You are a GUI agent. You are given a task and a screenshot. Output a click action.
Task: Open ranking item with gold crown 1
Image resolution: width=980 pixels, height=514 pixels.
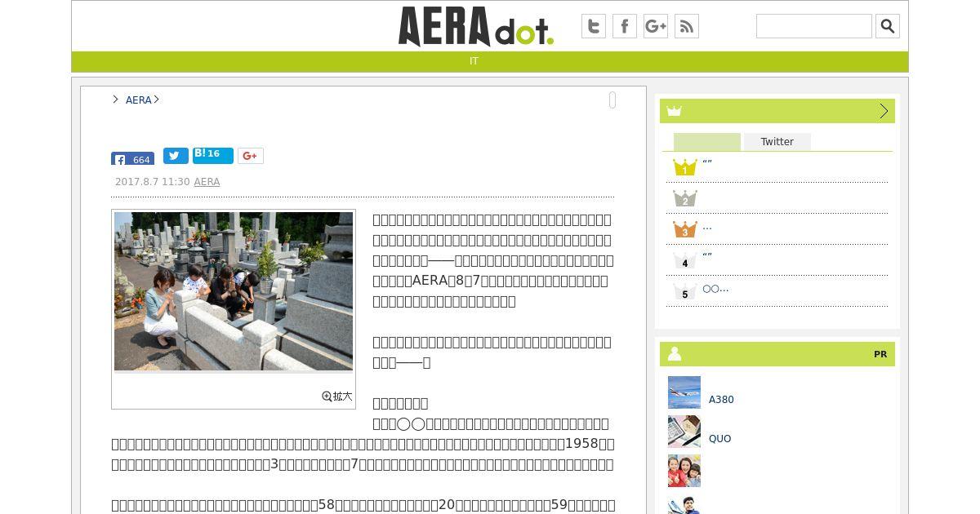point(684,167)
